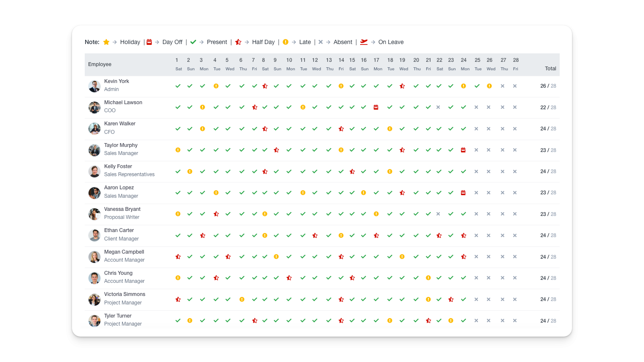Image resolution: width=644 pixels, height=362 pixels.
Task: Click Kevin York's Late icon on day 26
Action: (x=489, y=86)
